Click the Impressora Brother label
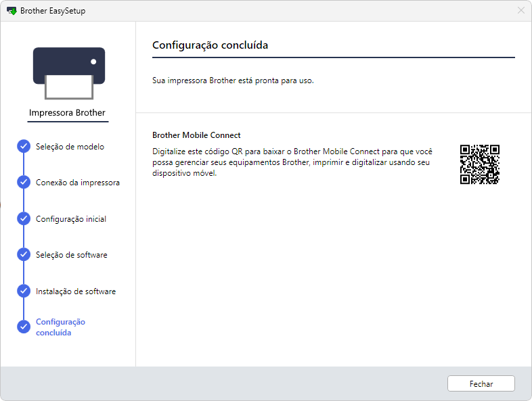 pyautogui.click(x=67, y=112)
